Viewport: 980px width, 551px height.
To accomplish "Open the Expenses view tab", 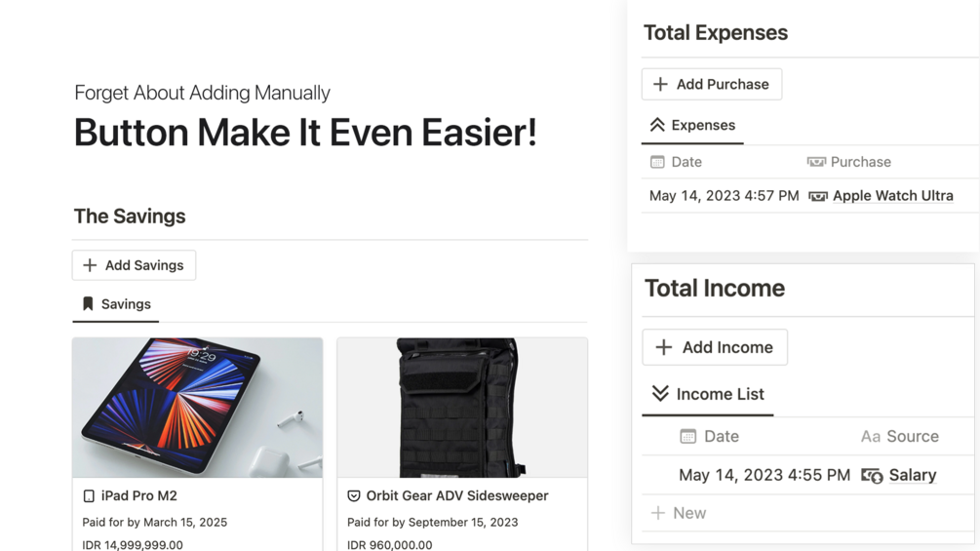I will pyautogui.click(x=692, y=126).
